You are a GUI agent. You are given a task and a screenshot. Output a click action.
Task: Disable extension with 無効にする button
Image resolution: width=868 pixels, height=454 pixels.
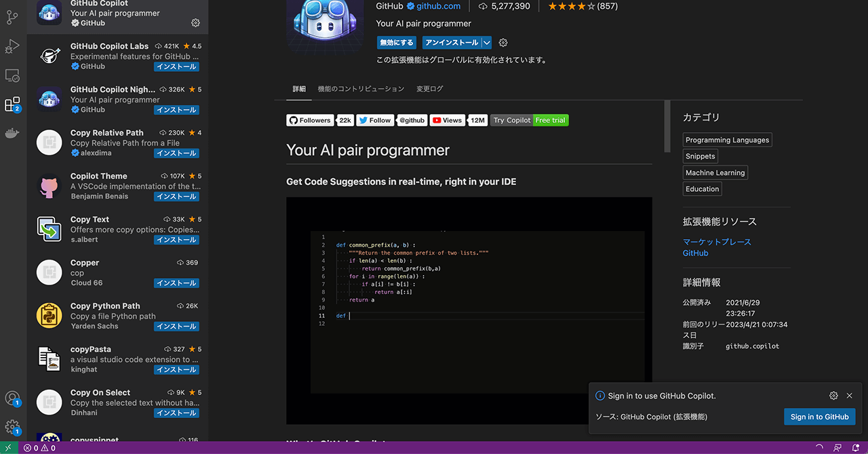(397, 43)
